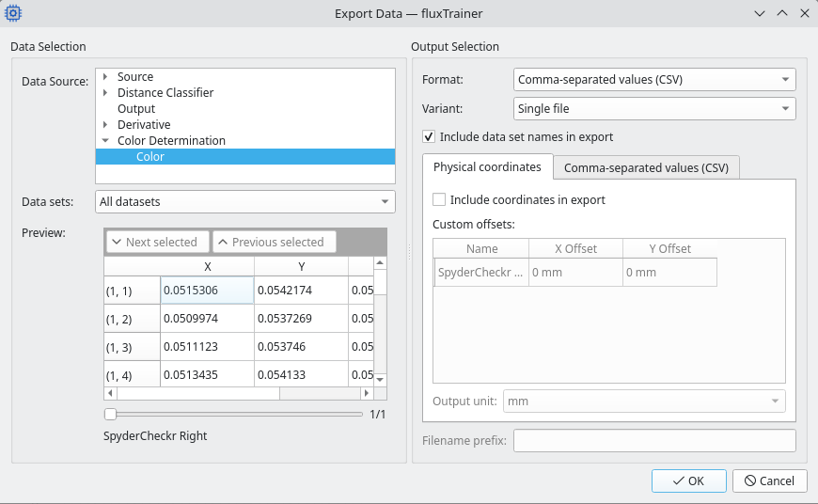Switch to Comma-separated values (CSV) tab

tap(646, 168)
